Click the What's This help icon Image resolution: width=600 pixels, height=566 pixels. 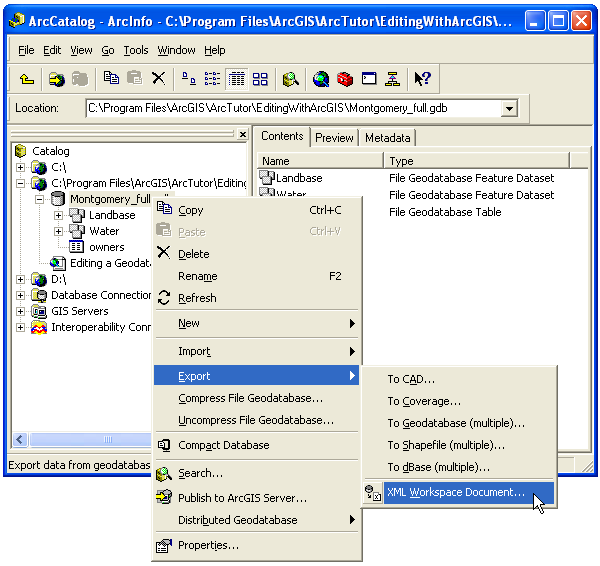pos(422,78)
